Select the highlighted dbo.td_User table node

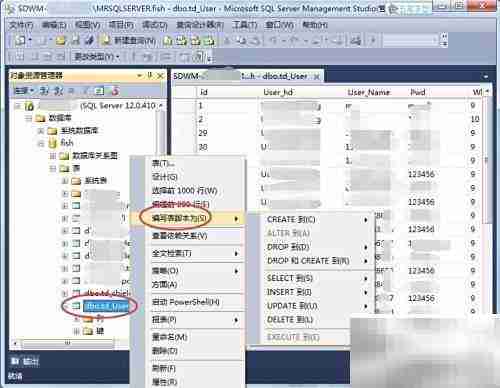coord(106,306)
